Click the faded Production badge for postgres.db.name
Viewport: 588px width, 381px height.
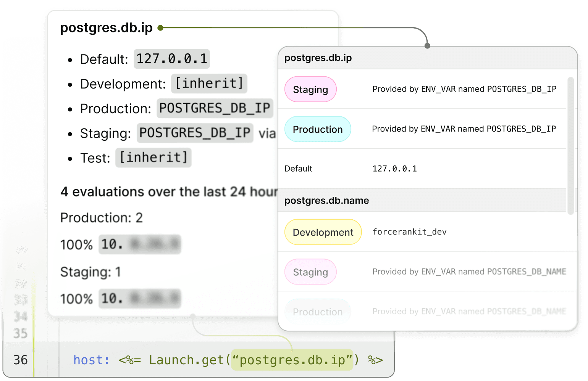point(318,312)
